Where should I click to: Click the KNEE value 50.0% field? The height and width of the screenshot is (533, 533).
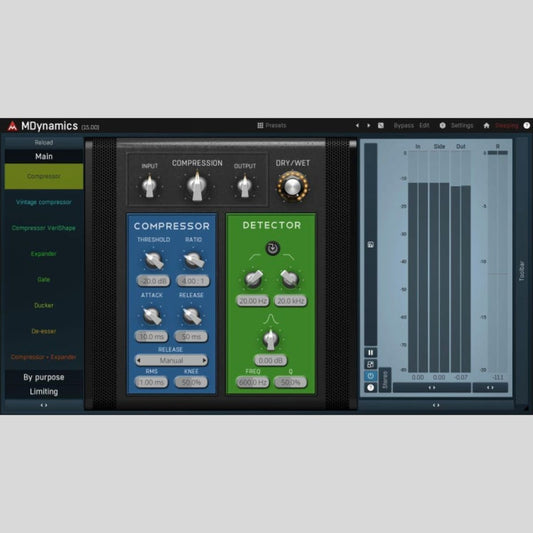(191, 382)
